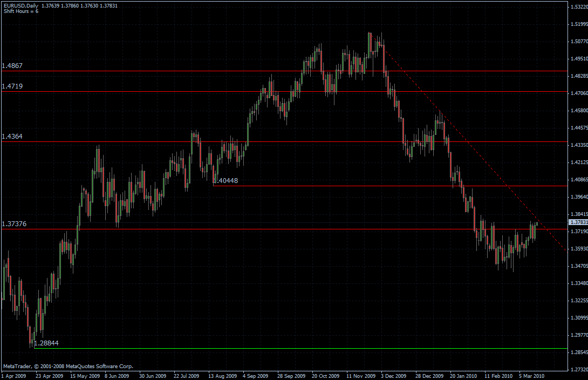Viewport: 588px width, 380px height.
Task: Click the red dashed descending trendline
Action: point(469,142)
